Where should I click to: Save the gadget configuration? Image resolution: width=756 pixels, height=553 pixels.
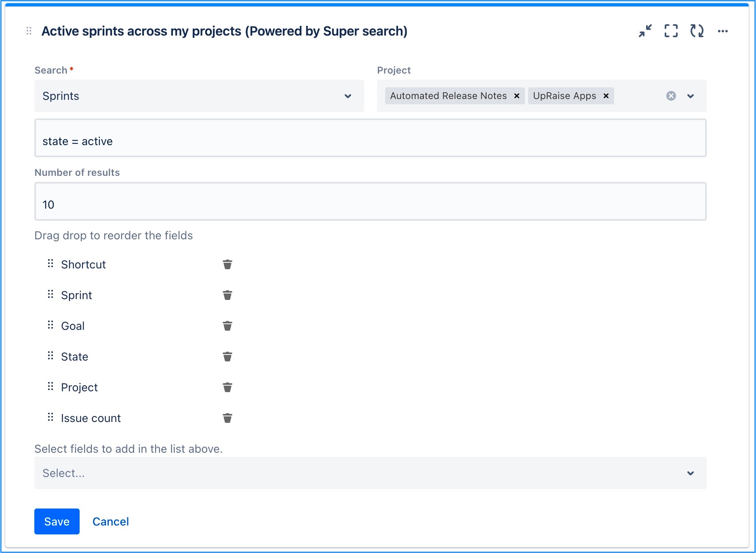[x=57, y=521]
